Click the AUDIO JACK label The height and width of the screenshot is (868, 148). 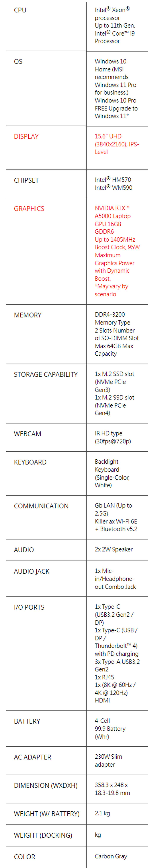[x=32, y=571]
